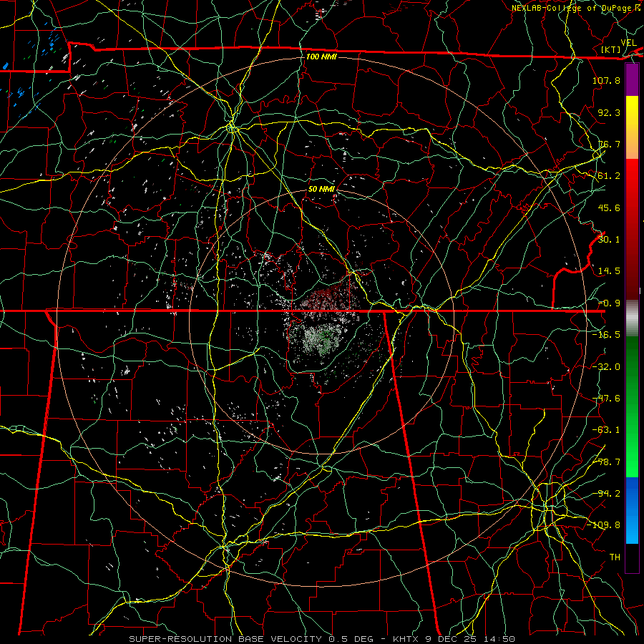Screen dimensions: 644x644
Task: Select the 14.5 velocity scale value
Action: click(x=609, y=270)
